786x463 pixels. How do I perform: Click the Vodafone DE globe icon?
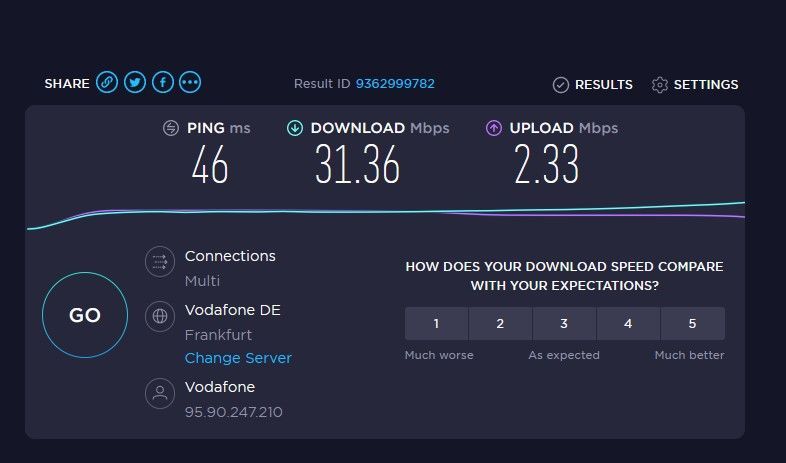159,316
